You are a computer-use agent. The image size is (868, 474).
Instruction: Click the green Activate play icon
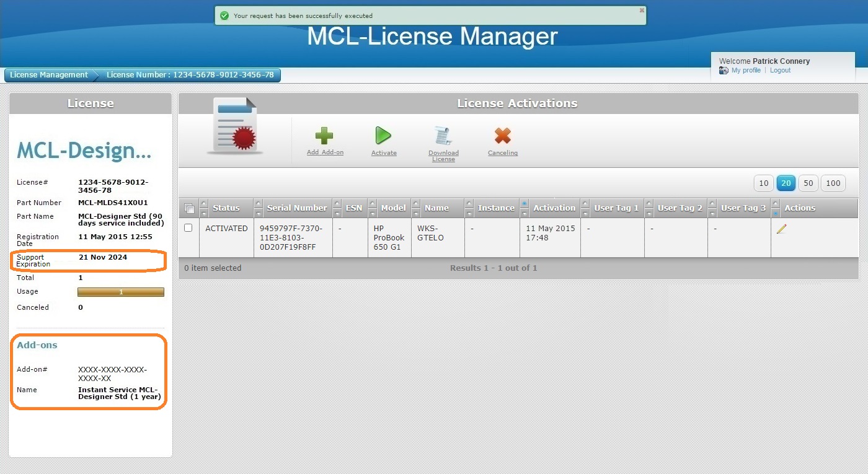click(x=383, y=136)
